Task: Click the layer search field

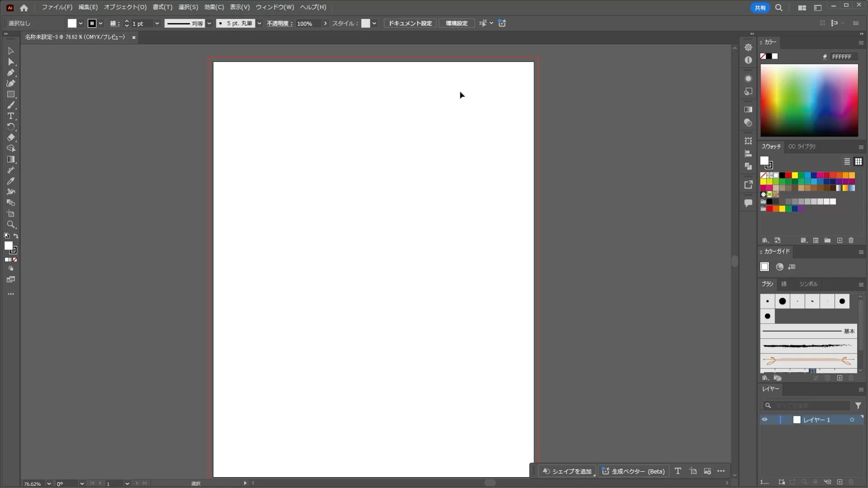Action: (807, 406)
